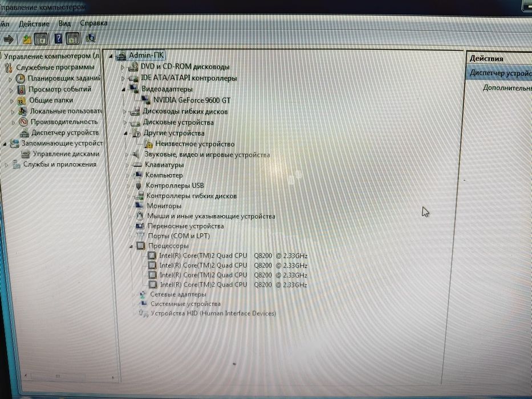
Task: Collapse Запоминающие устройства in left tree
Action: pyautogui.click(x=5, y=144)
